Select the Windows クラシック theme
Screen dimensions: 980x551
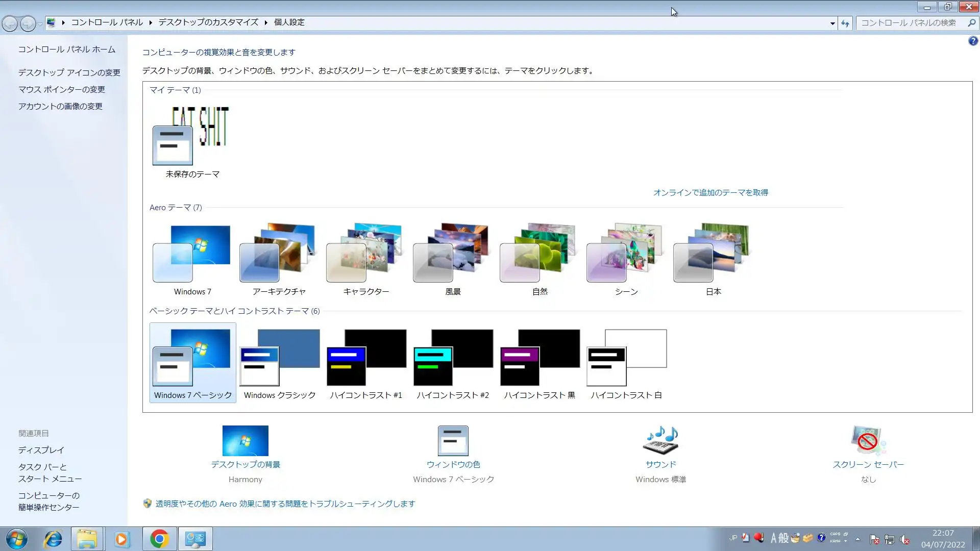(279, 363)
